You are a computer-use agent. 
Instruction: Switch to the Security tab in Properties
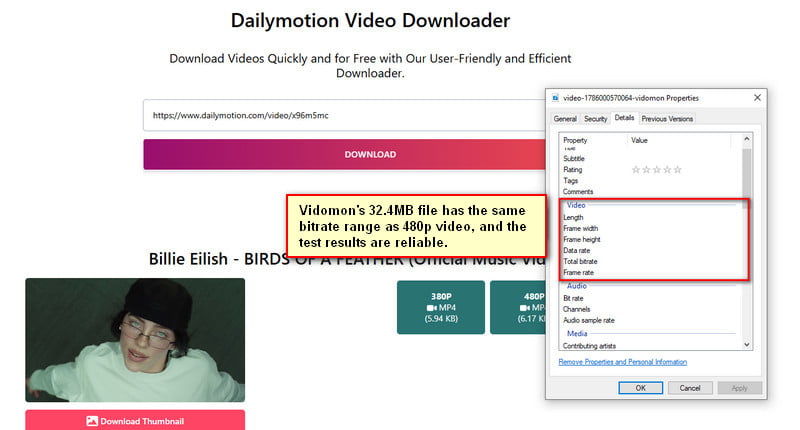[x=595, y=118]
